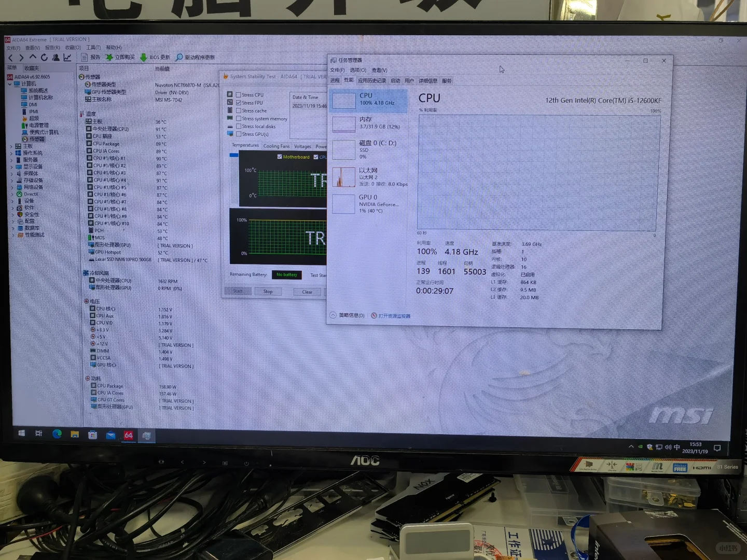Enable Stress local disks checkbox
This screenshot has height=560, width=747.
pos(239,126)
